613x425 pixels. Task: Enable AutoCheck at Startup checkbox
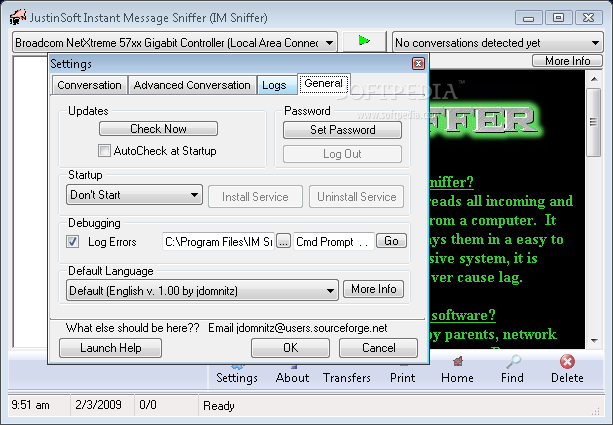coord(104,151)
